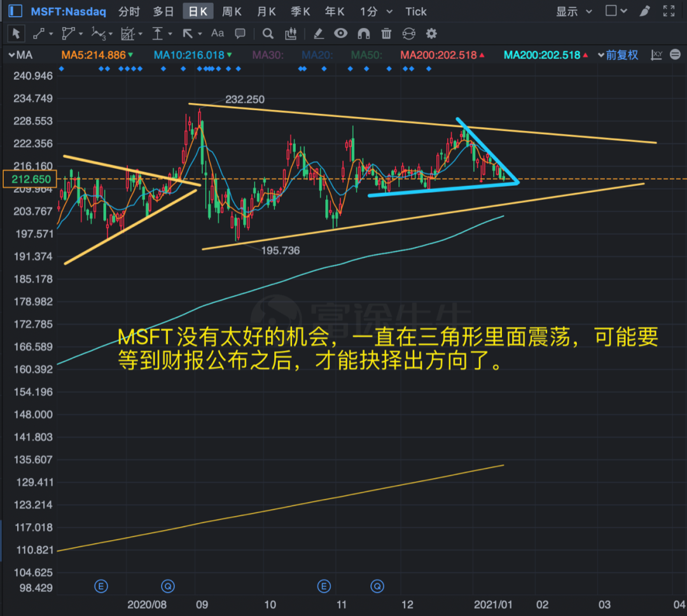Click the MSFT:Nasdaq ticker title
The height and width of the screenshot is (616, 687).
click(x=68, y=11)
